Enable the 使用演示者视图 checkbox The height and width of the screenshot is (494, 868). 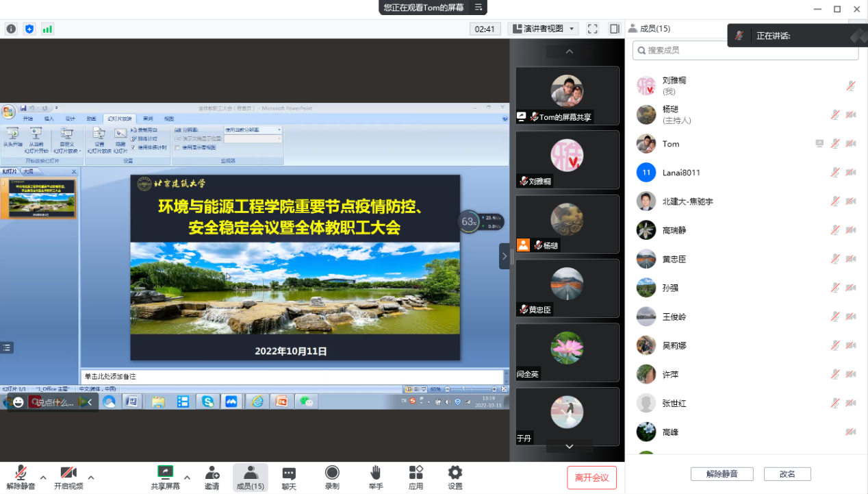178,147
